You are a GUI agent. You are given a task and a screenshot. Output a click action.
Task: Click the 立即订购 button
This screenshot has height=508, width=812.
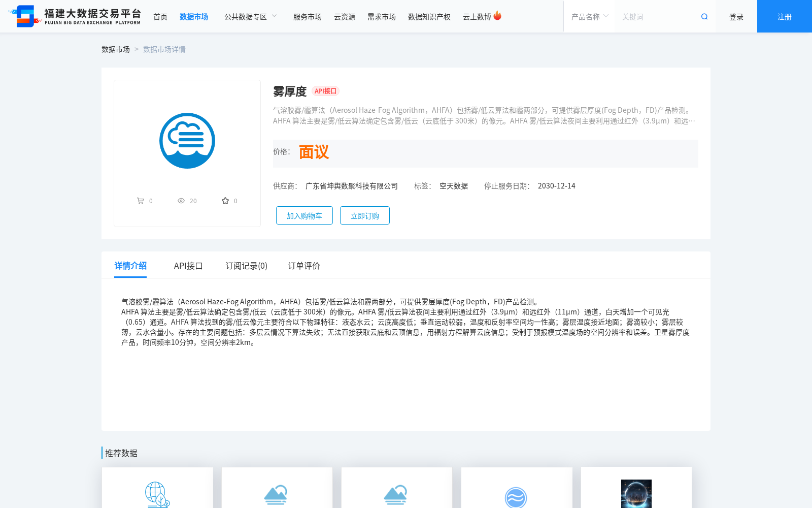coord(365,215)
